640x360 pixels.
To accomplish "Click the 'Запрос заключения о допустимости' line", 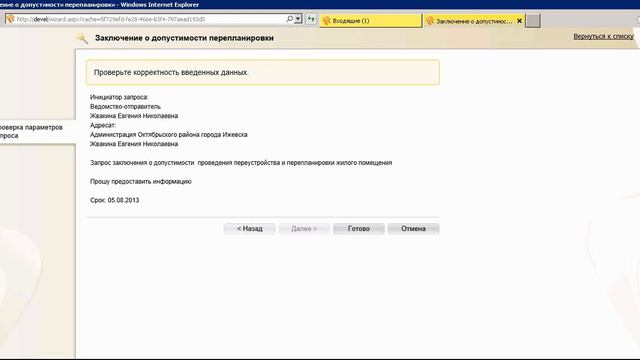I will point(241,163).
